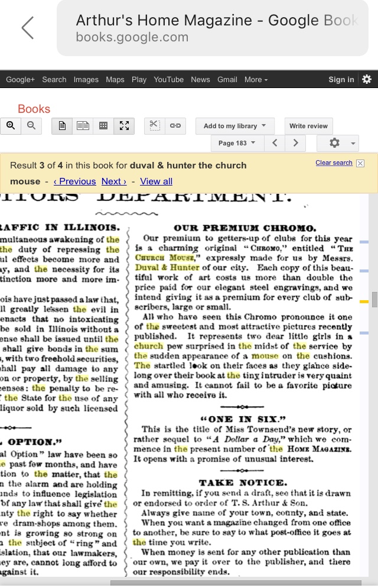The width and height of the screenshot is (378, 588).
Task: Open YouTube from the Google bar
Action: pos(168,80)
